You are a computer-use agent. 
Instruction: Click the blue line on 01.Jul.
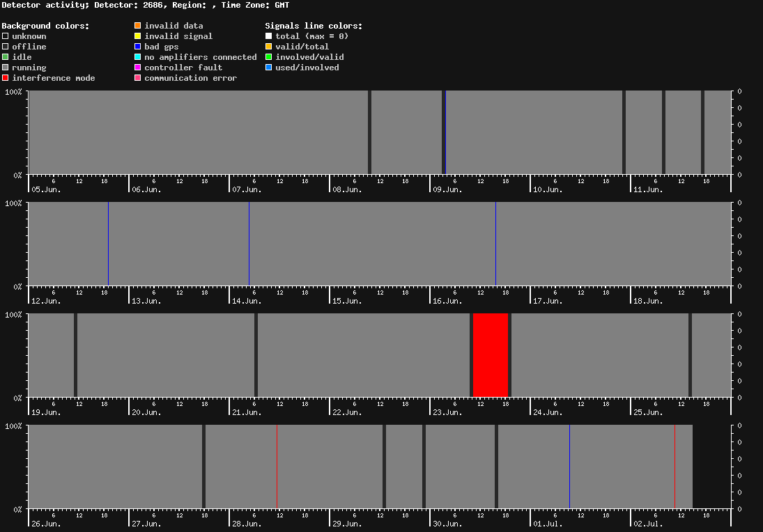(x=570, y=467)
